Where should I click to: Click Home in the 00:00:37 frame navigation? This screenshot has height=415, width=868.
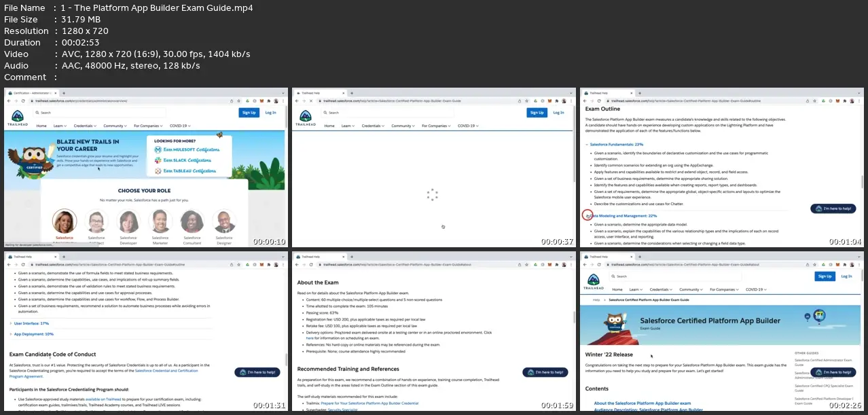(329, 126)
